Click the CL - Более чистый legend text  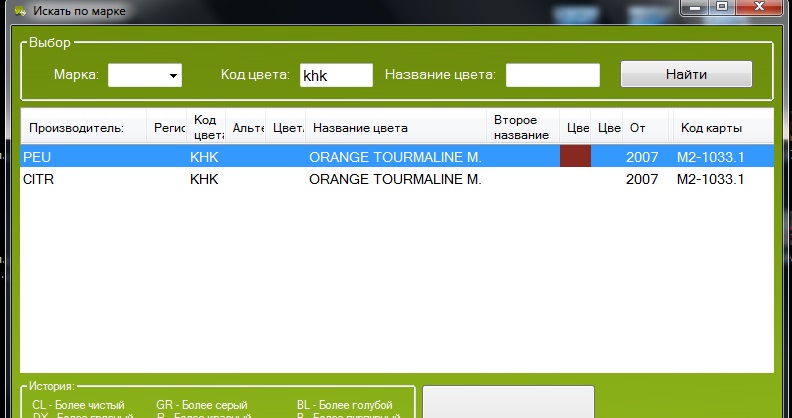click(78, 405)
